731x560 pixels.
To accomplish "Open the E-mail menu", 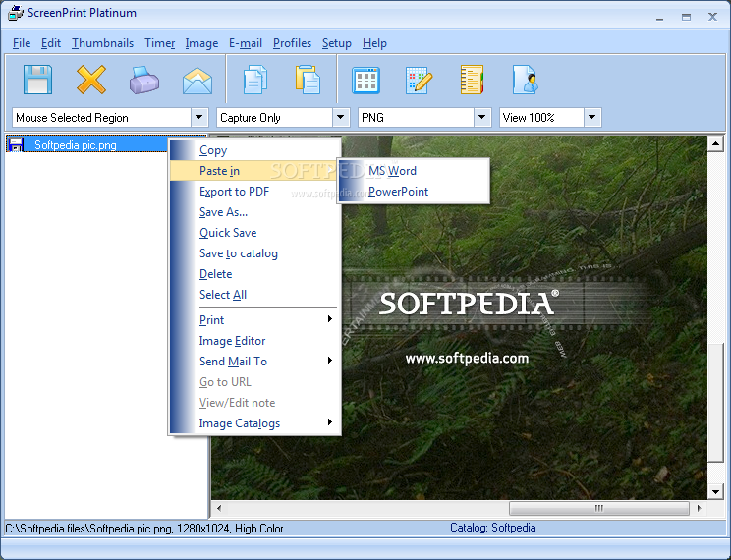I will (x=246, y=43).
